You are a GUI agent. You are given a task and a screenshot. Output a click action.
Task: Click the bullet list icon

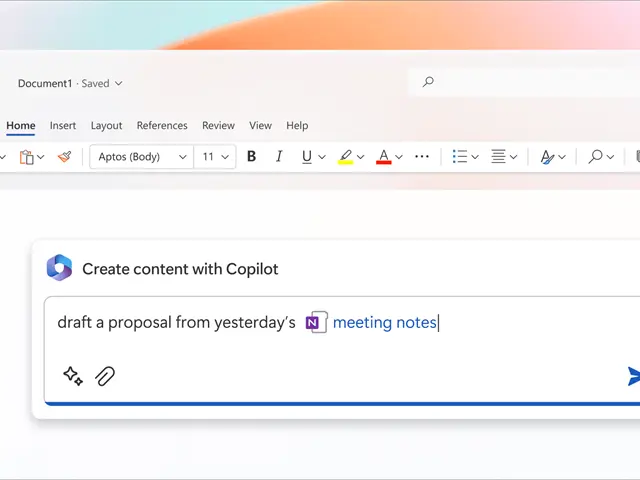pyautogui.click(x=460, y=157)
